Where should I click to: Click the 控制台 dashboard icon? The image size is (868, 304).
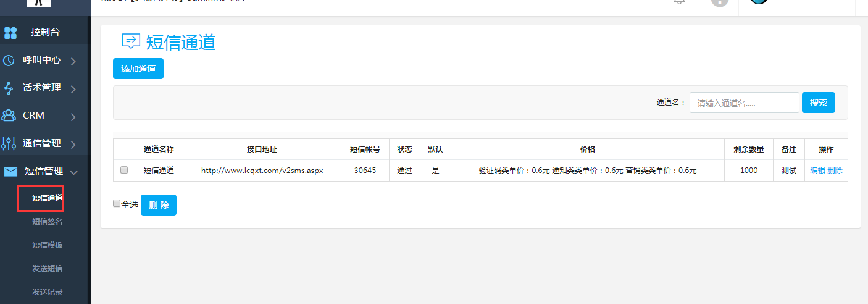coord(10,32)
